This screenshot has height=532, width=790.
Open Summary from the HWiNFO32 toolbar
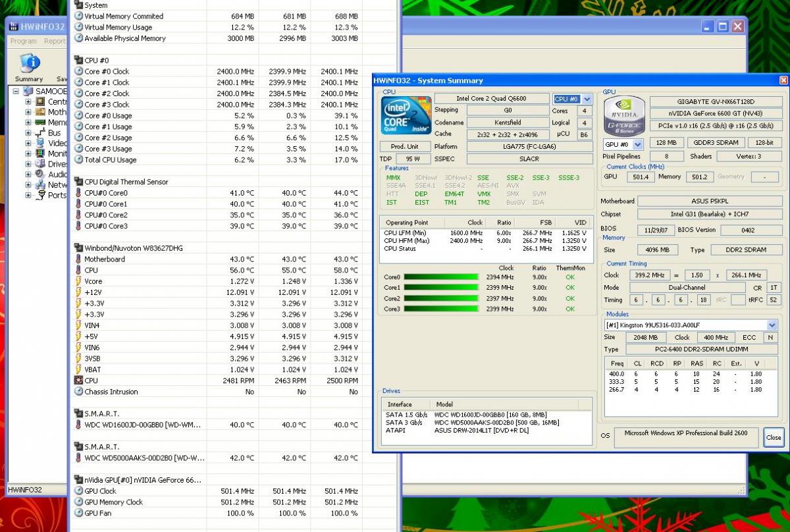[29, 68]
